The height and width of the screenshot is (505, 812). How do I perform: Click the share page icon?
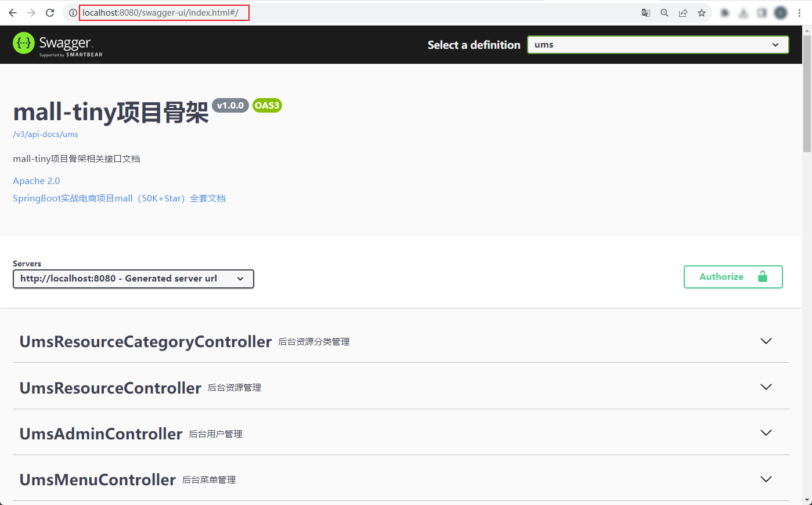coord(683,13)
